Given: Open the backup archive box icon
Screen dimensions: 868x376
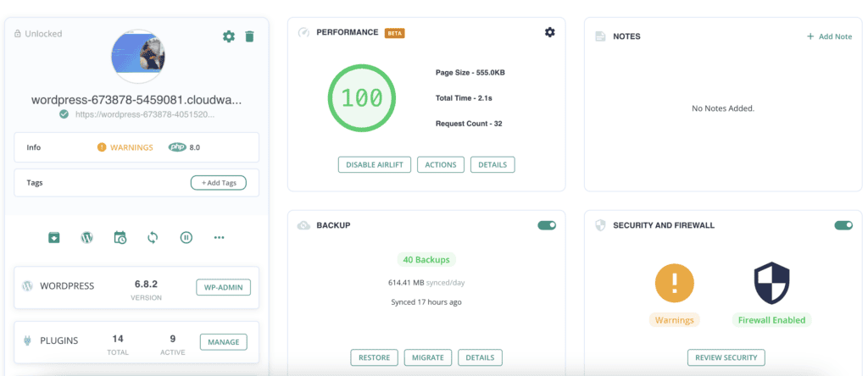Looking at the screenshot, I should pyautogui.click(x=53, y=238).
